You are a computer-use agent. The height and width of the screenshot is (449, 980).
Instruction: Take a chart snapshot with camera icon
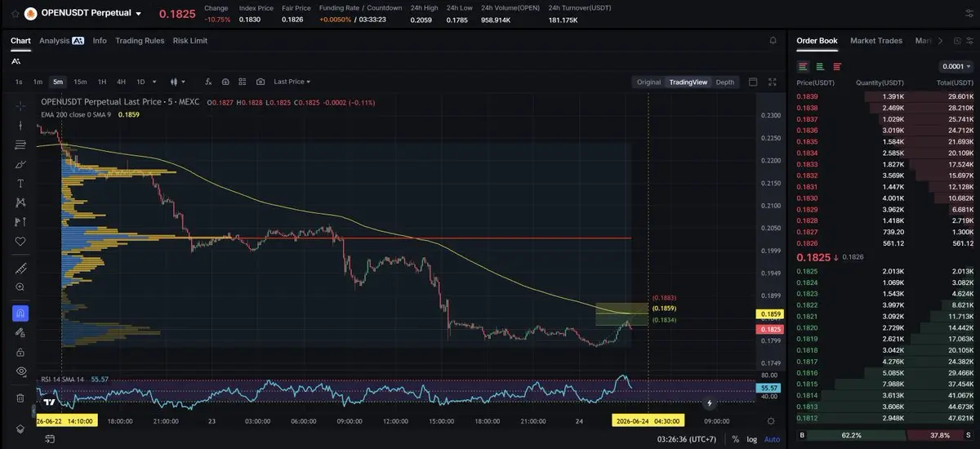261,82
